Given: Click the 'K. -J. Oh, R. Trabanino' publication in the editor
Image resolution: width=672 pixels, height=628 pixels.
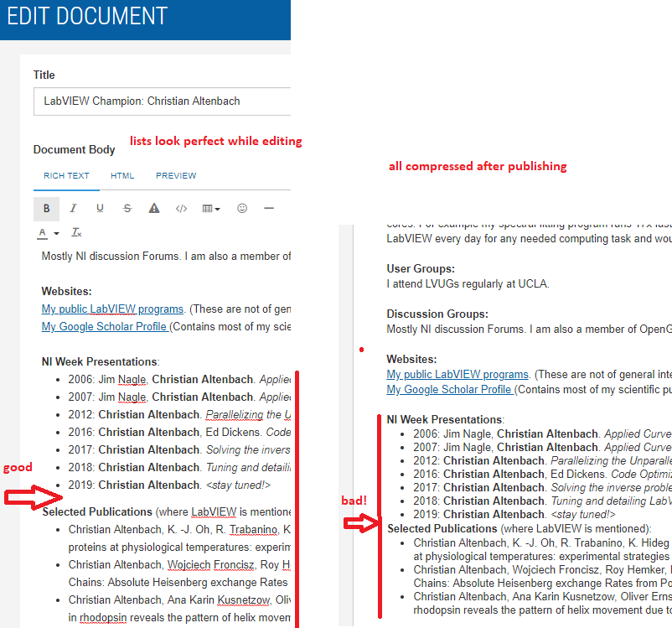Looking at the screenshot, I should [179, 538].
